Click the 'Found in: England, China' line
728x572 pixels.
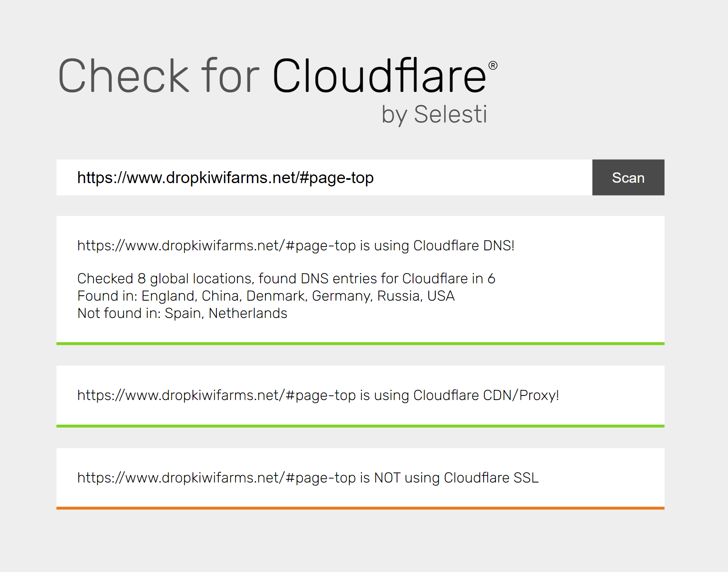click(266, 296)
